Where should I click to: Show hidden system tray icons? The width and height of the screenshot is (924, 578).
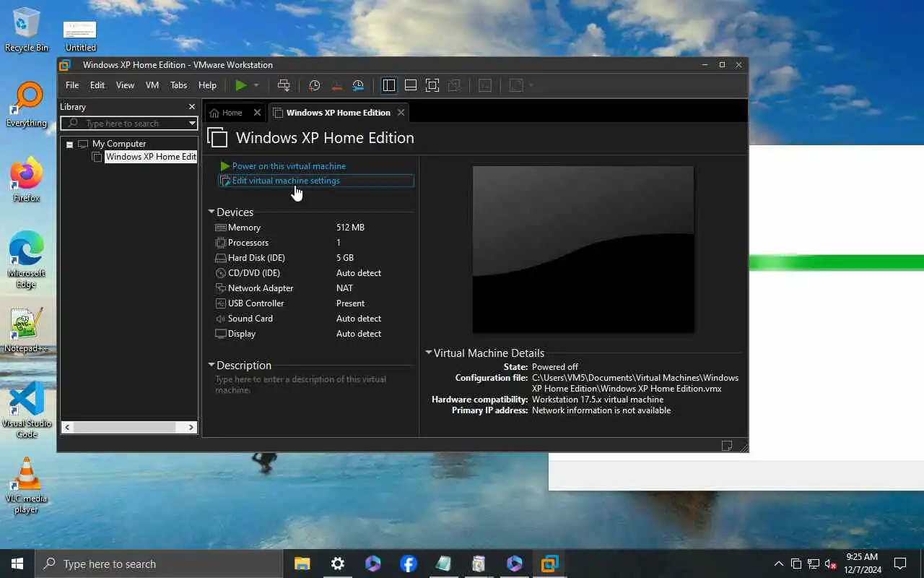point(778,564)
